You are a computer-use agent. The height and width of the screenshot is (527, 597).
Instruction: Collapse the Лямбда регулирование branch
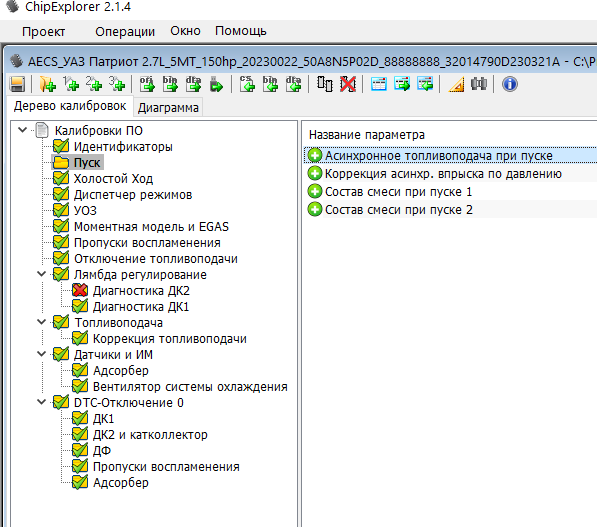coord(42,274)
